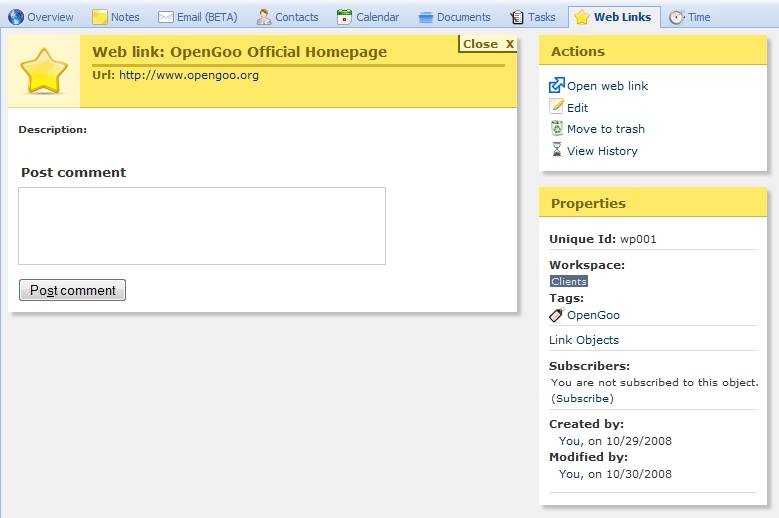Click the Edit pencil icon
The image size is (779, 518).
[556, 107]
